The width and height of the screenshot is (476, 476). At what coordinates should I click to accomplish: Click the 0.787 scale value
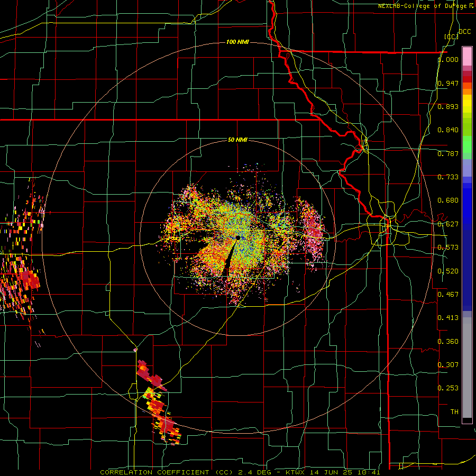(448, 153)
